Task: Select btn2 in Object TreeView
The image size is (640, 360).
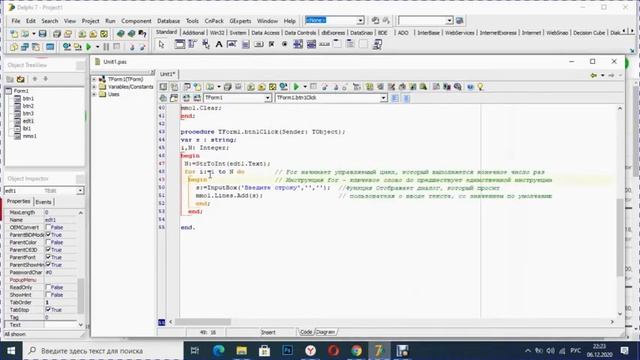Action: (28, 106)
